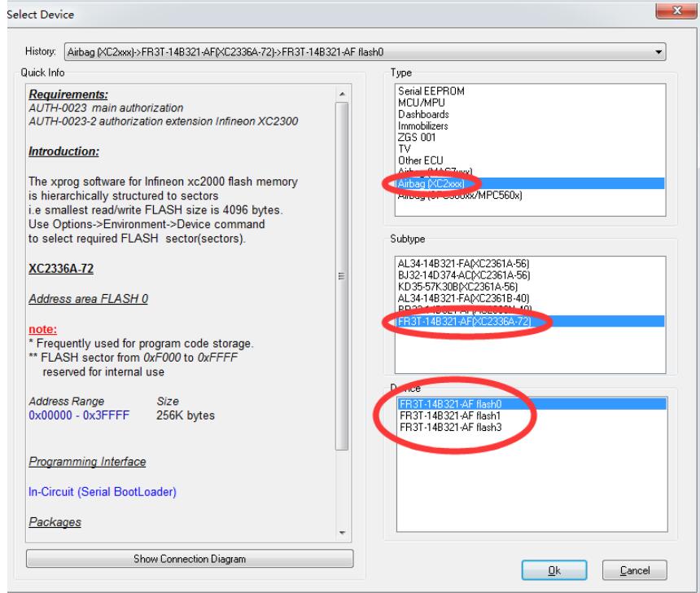Click AUTH-0023 main authorization line
Viewport: 700px width, 593px height.
point(107,108)
